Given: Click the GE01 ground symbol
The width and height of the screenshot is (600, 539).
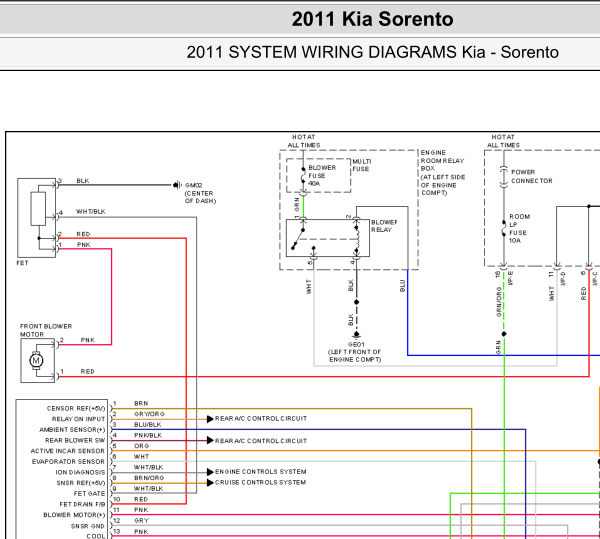Looking at the screenshot, I should (x=356, y=335).
